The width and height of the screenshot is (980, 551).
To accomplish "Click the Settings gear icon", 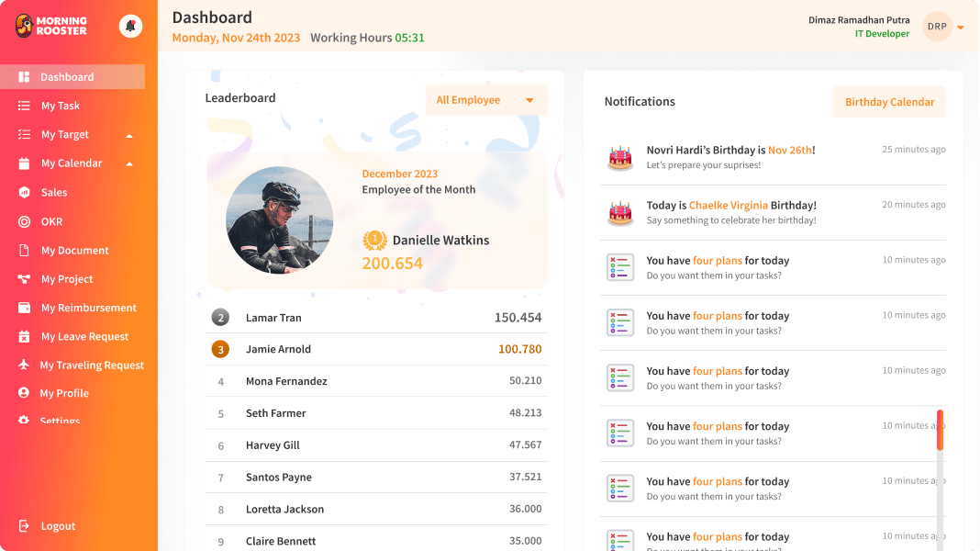I will click(x=24, y=420).
